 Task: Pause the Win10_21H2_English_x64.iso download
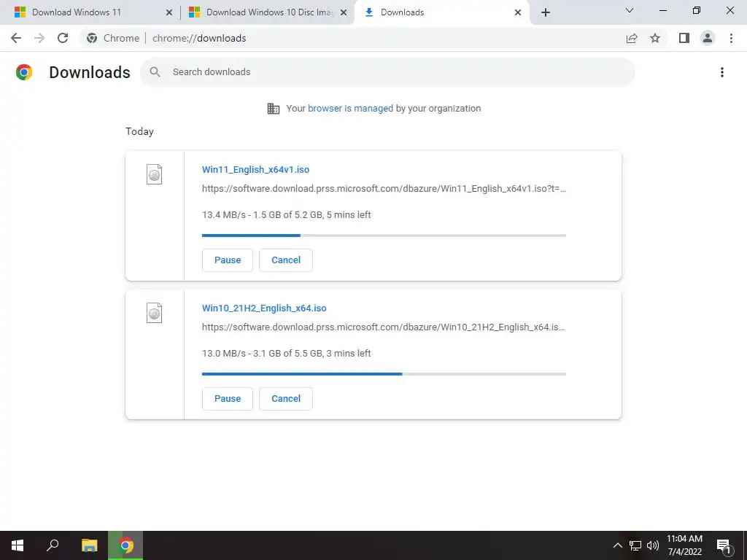(x=228, y=399)
